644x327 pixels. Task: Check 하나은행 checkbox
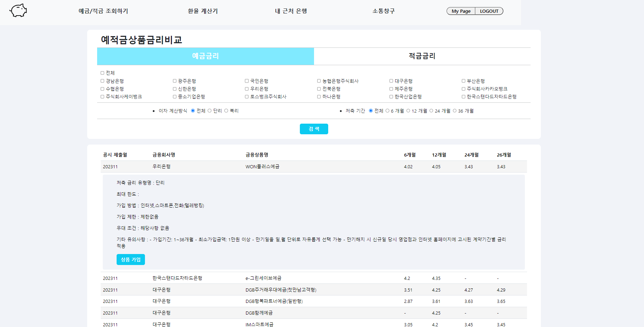(x=319, y=97)
